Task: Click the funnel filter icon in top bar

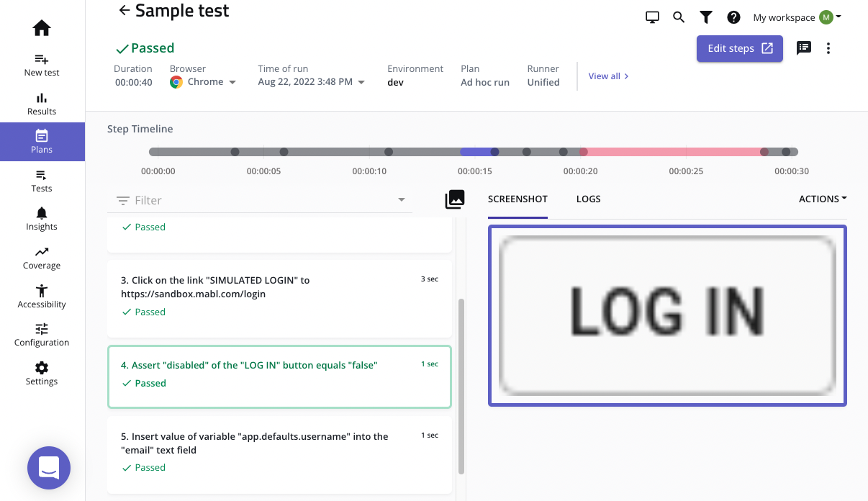Action: coord(706,17)
